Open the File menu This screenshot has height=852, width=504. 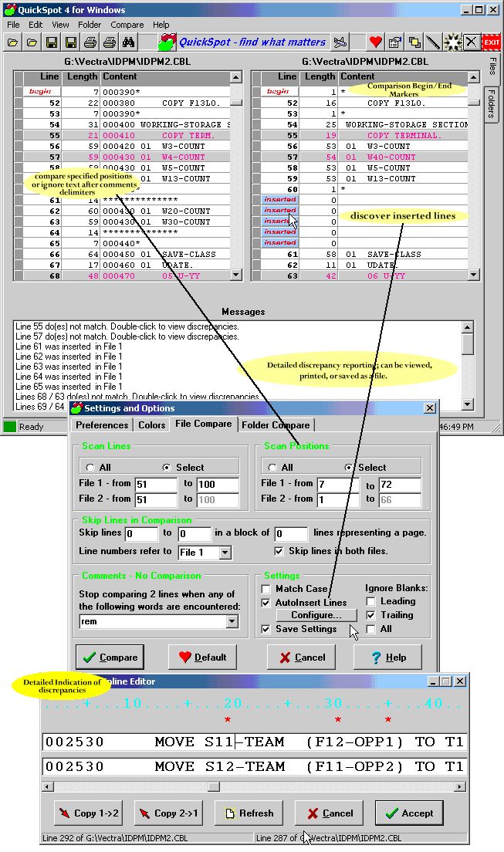pyautogui.click(x=13, y=25)
